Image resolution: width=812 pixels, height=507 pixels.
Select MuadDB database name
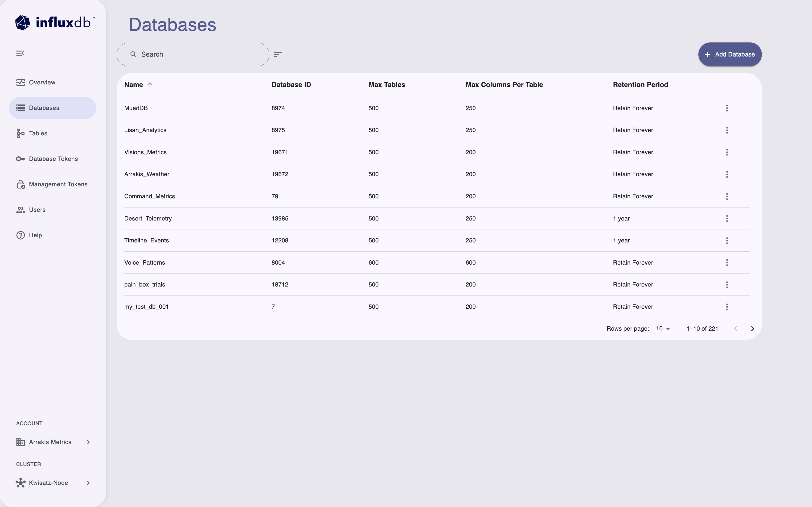click(136, 108)
